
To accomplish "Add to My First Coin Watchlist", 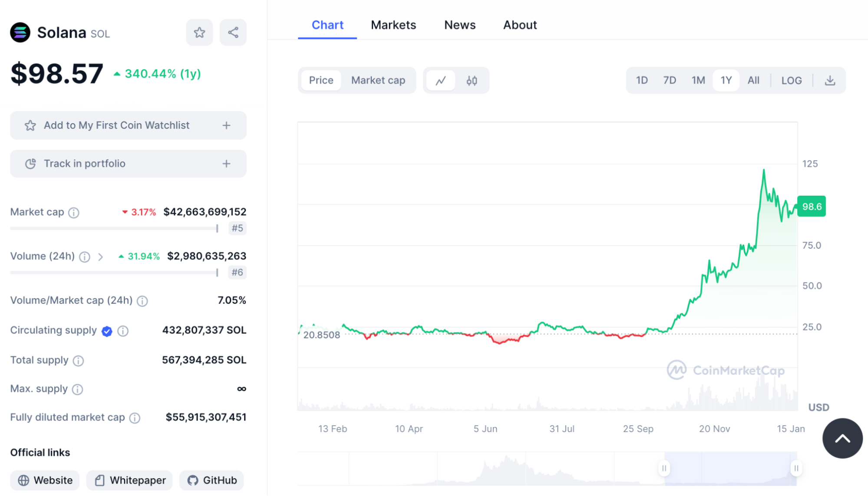I will (128, 125).
